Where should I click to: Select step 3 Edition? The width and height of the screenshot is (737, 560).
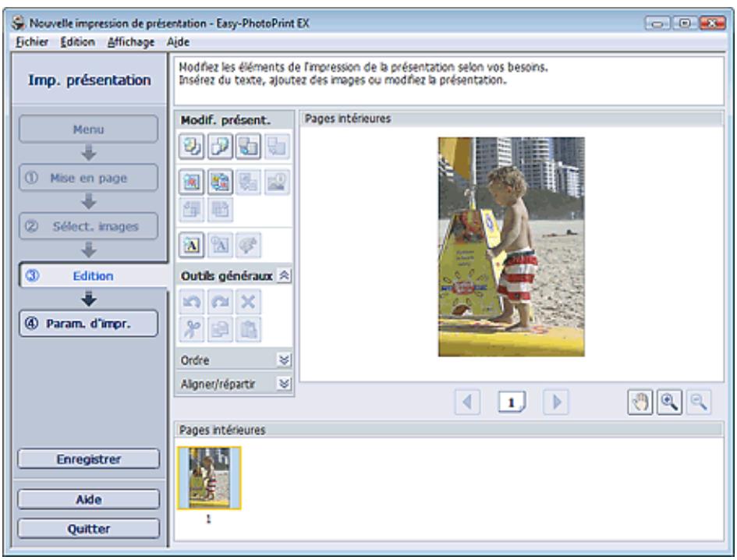pos(93,275)
